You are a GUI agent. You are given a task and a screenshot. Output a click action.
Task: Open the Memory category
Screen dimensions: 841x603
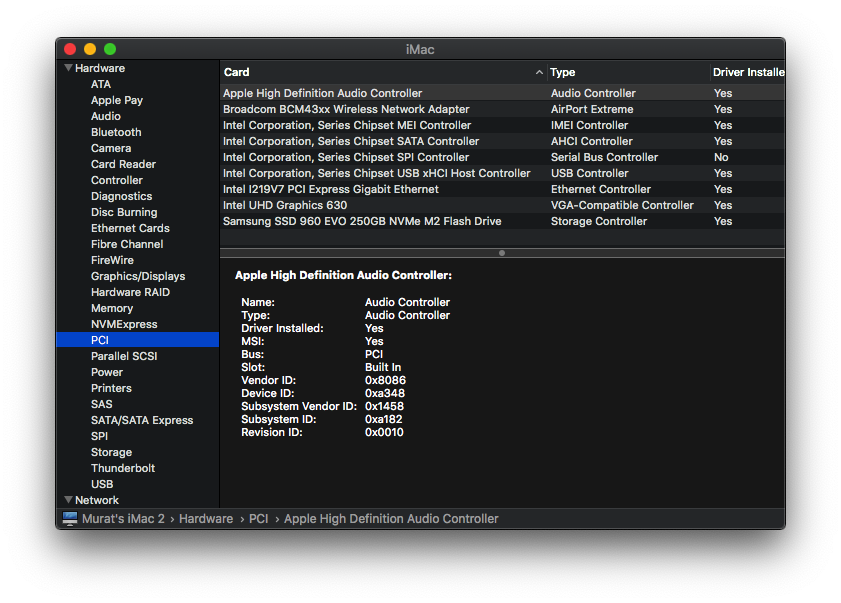coord(112,308)
